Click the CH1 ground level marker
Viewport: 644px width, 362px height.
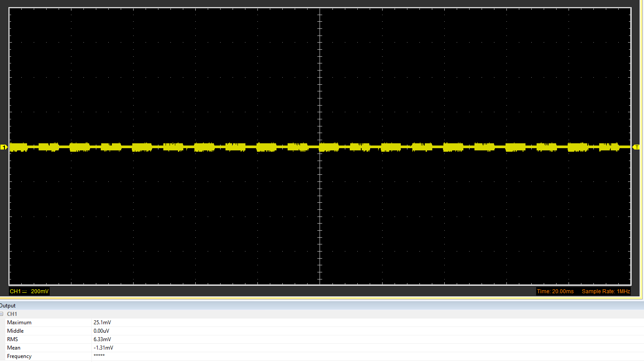click(4, 147)
